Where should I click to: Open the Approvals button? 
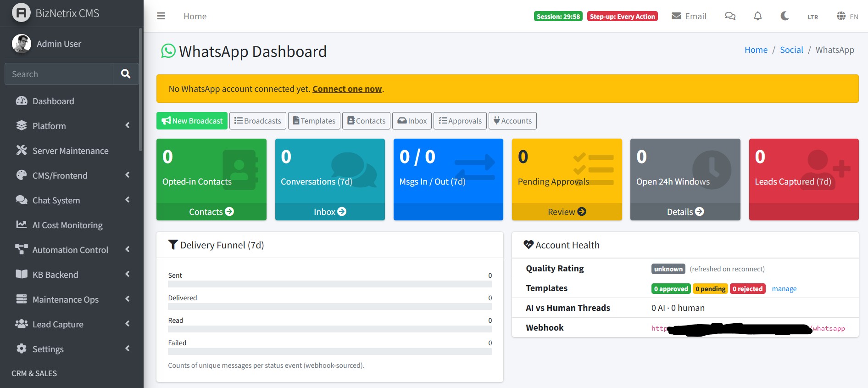point(460,121)
